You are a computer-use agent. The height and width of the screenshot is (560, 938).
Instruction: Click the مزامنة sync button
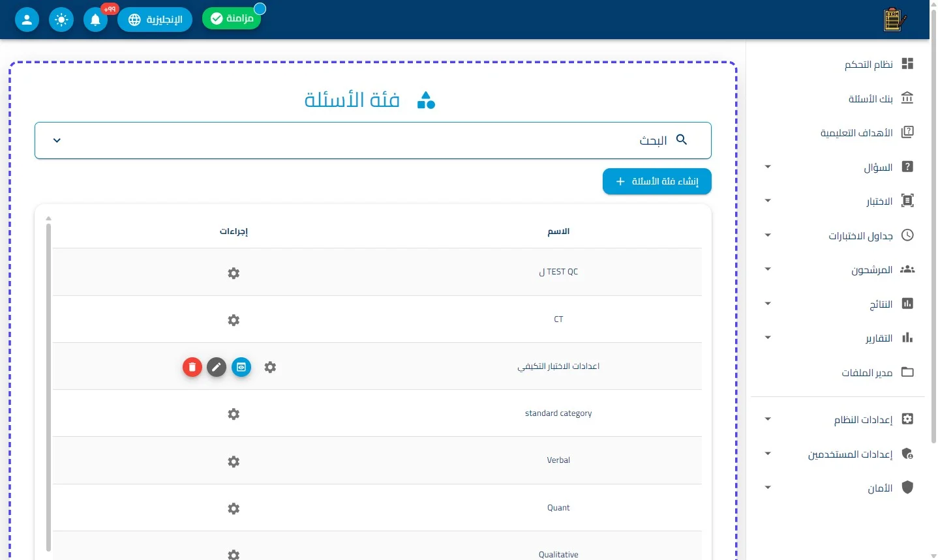pyautogui.click(x=232, y=18)
